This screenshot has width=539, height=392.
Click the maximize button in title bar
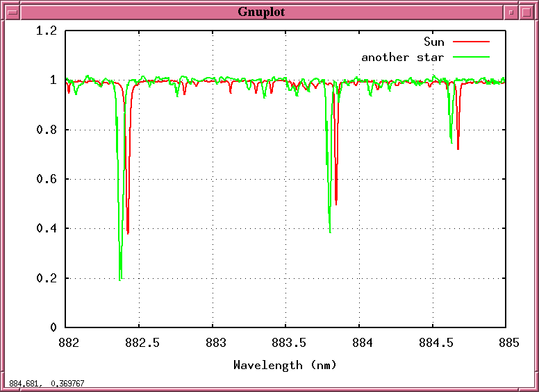tap(527, 12)
